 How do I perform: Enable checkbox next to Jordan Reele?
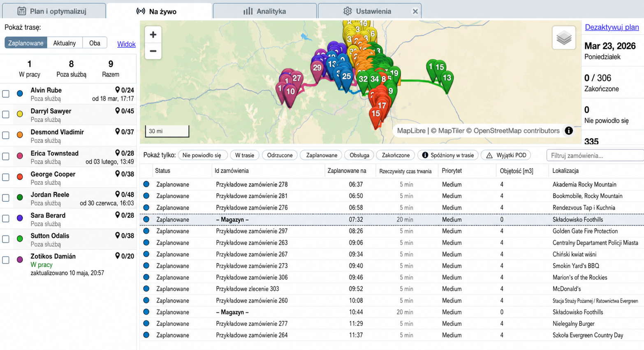click(x=6, y=198)
